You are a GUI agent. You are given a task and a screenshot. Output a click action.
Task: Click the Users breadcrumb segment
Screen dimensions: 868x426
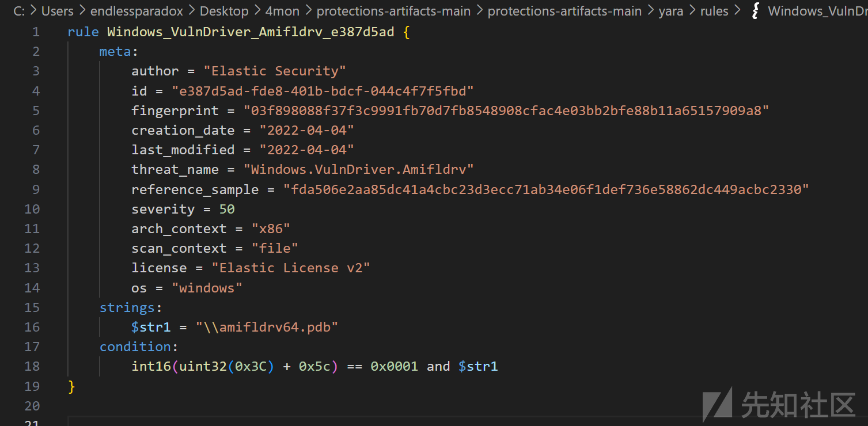click(57, 11)
